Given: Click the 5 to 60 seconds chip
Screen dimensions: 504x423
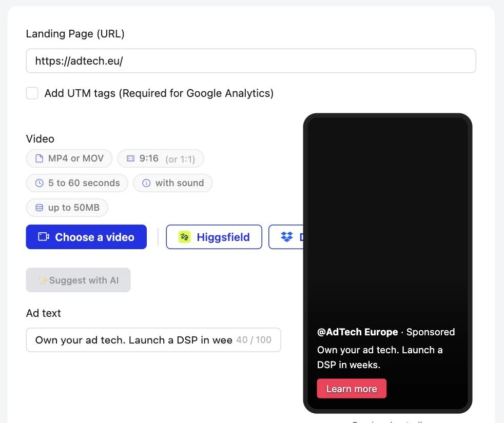Looking at the screenshot, I should pyautogui.click(x=77, y=183).
